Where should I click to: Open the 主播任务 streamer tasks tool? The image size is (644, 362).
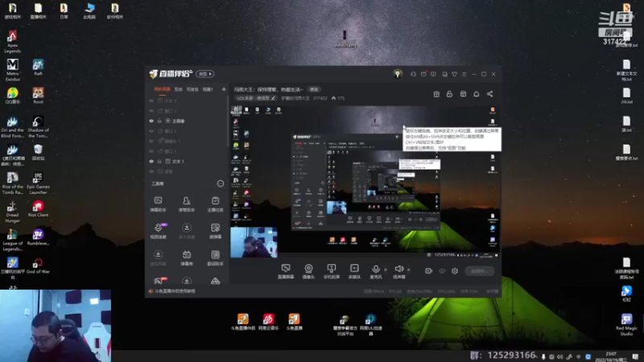[x=215, y=204]
